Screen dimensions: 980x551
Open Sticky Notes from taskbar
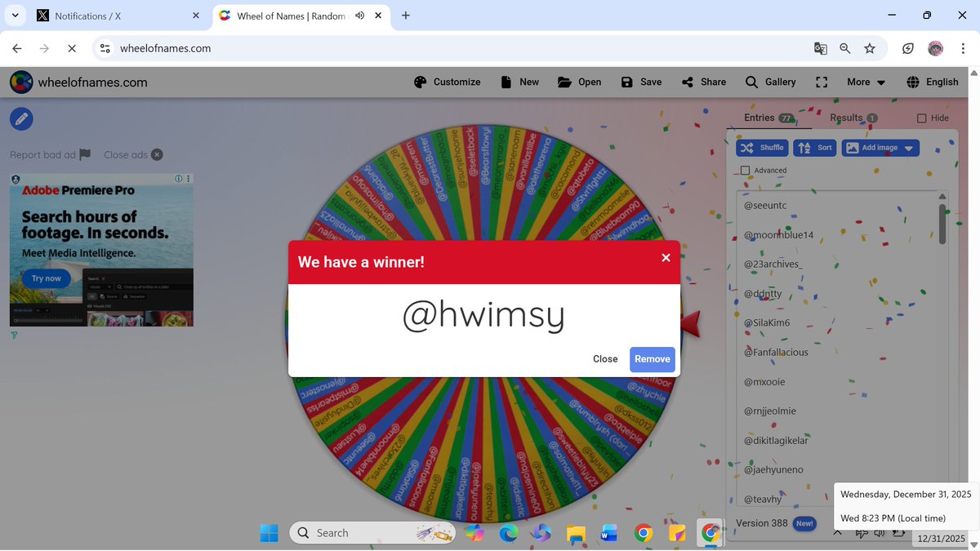[677, 533]
